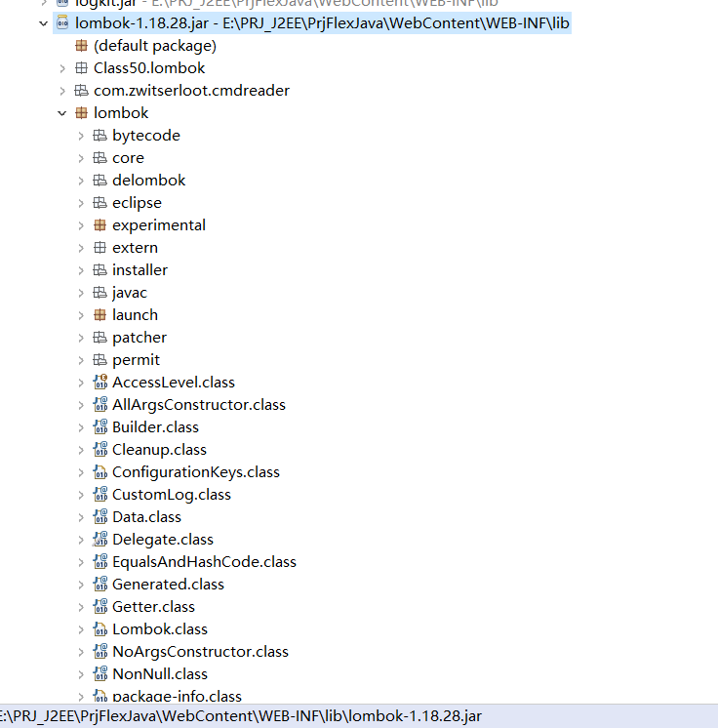Expand the extern package

pos(81,248)
